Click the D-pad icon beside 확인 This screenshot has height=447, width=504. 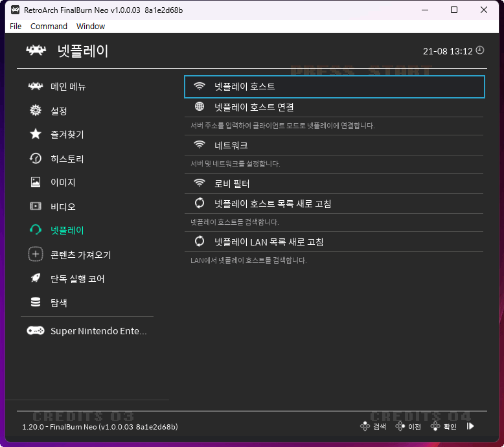[x=435, y=426]
